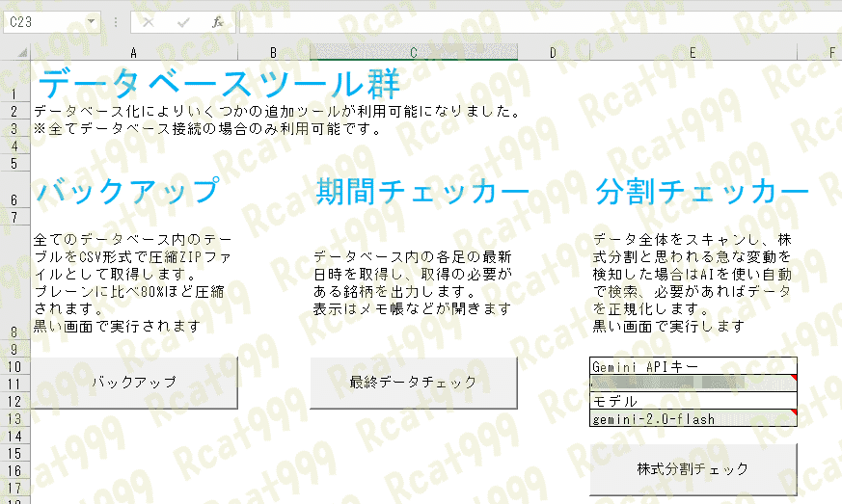This screenshot has width=842, height=504.
Task: Click the 分割チェッカー description paragraph
Action: tap(693, 282)
